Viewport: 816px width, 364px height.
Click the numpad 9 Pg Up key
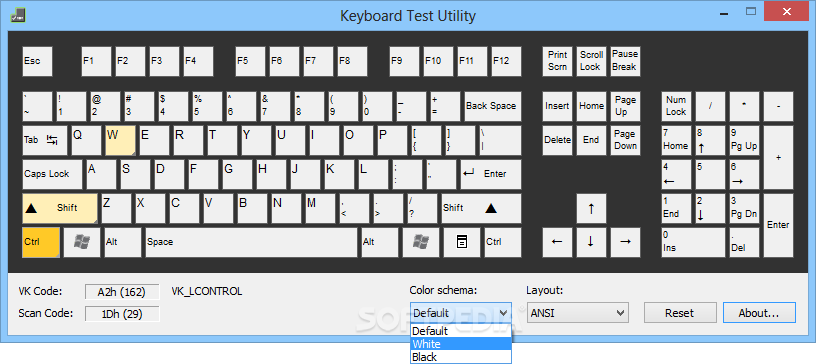(744, 140)
